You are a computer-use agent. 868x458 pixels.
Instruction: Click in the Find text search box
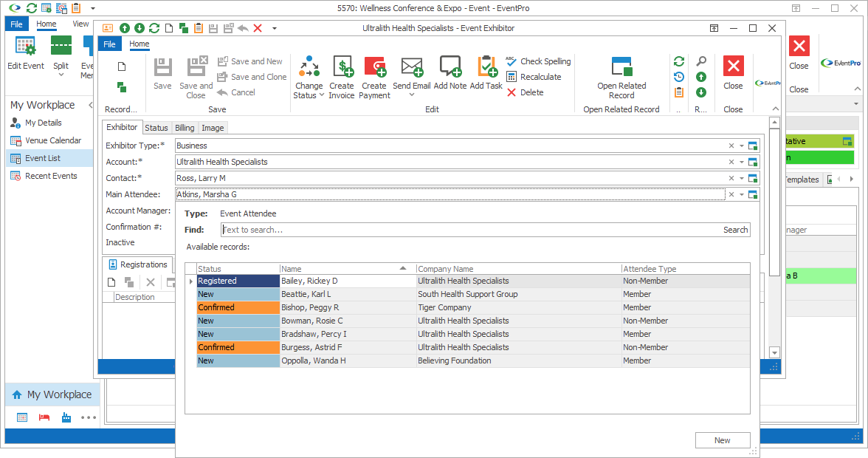coord(471,230)
